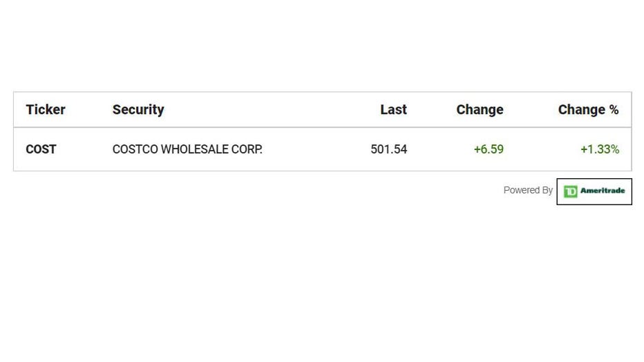Click the Ameritrade wordmark in the logo
Image resolution: width=644 pixels, height=362 pixels.
click(x=603, y=191)
